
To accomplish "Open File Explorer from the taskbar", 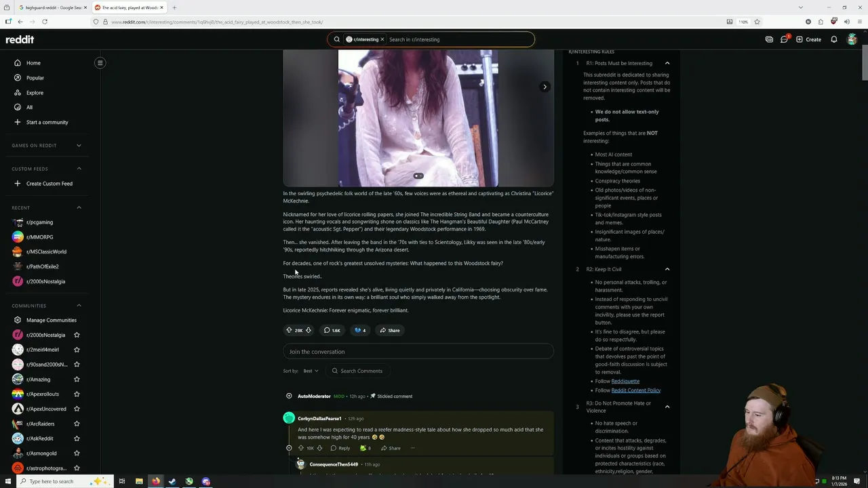I will click(139, 481).
